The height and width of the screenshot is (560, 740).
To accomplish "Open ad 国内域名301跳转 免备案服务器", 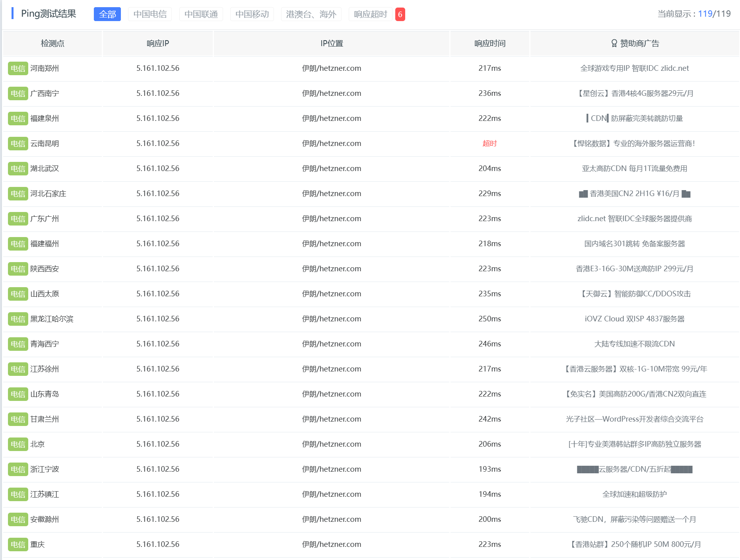I will [635, 243].
